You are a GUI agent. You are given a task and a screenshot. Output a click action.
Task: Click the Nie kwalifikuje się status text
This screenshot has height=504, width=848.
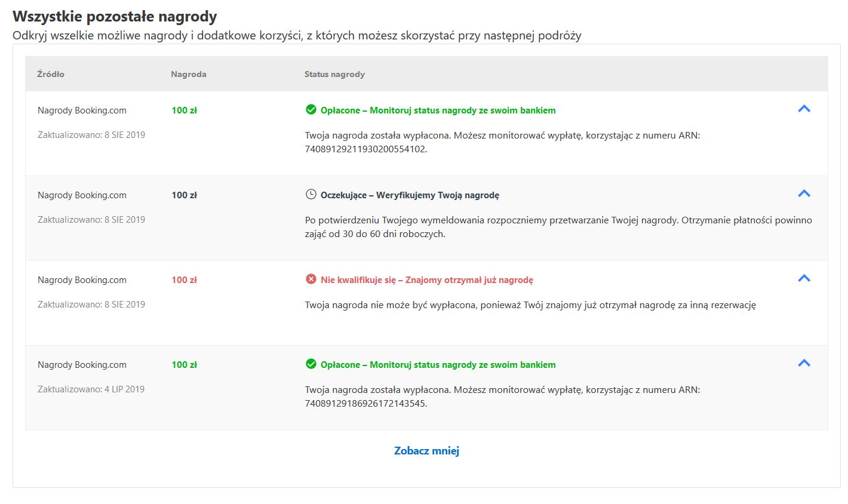click(x=358, y=280)
